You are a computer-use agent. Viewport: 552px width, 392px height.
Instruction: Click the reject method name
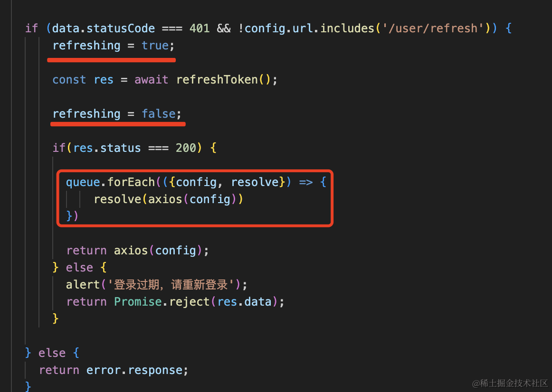click(189, 302)
